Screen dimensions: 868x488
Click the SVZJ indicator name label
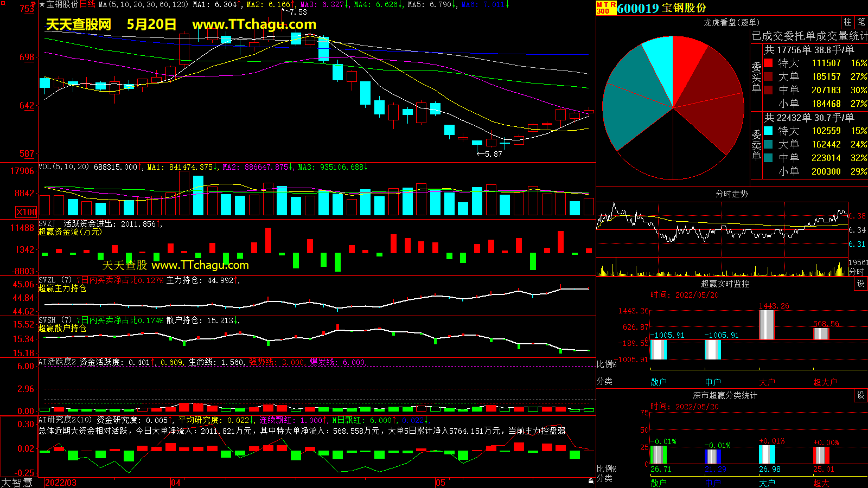(x=47, y=223)
